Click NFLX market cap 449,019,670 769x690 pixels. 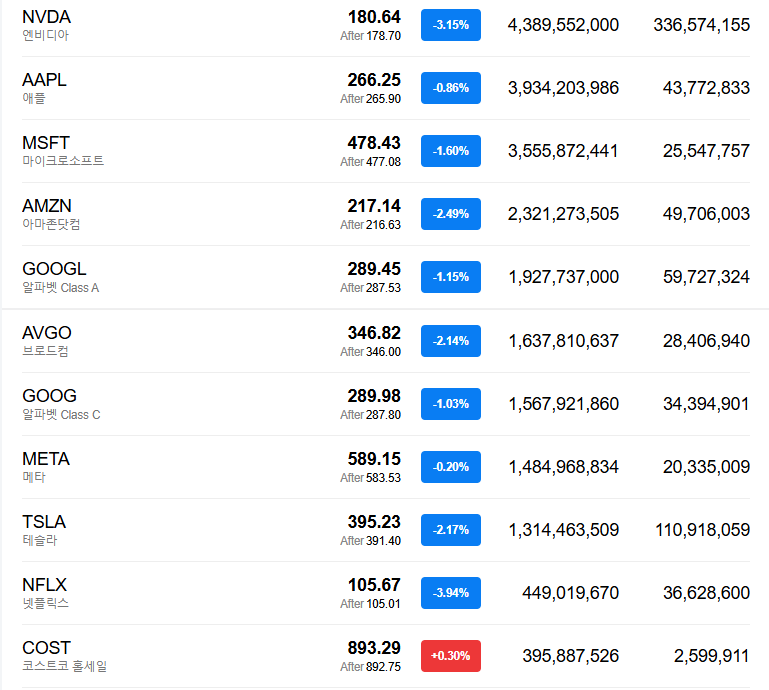click(x=570, y=593)
